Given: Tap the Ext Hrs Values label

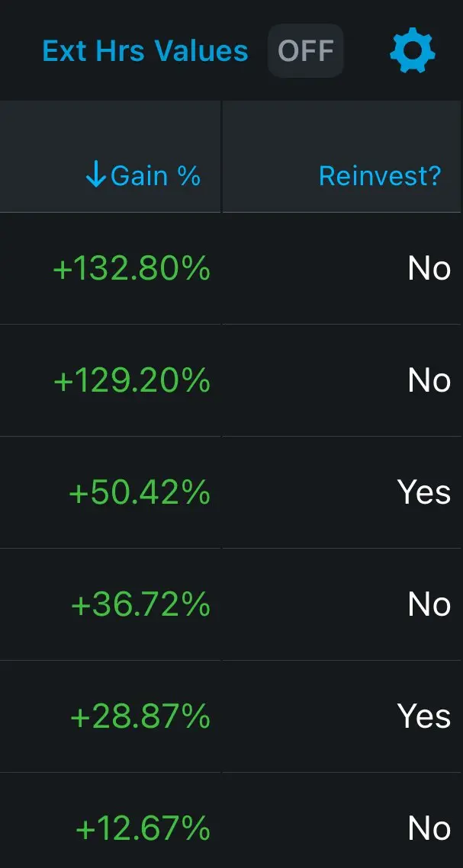Looking at the screenshot, I should [x=145, y=52].
